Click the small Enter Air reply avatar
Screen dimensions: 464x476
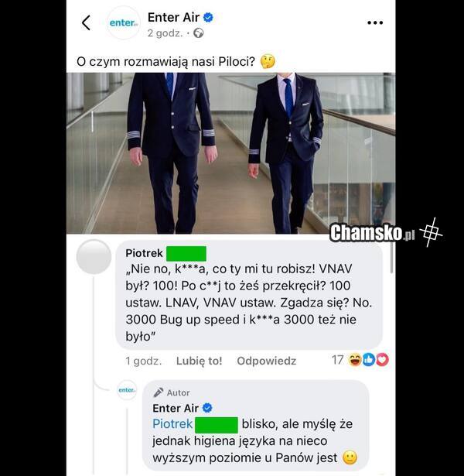[127, 390]
